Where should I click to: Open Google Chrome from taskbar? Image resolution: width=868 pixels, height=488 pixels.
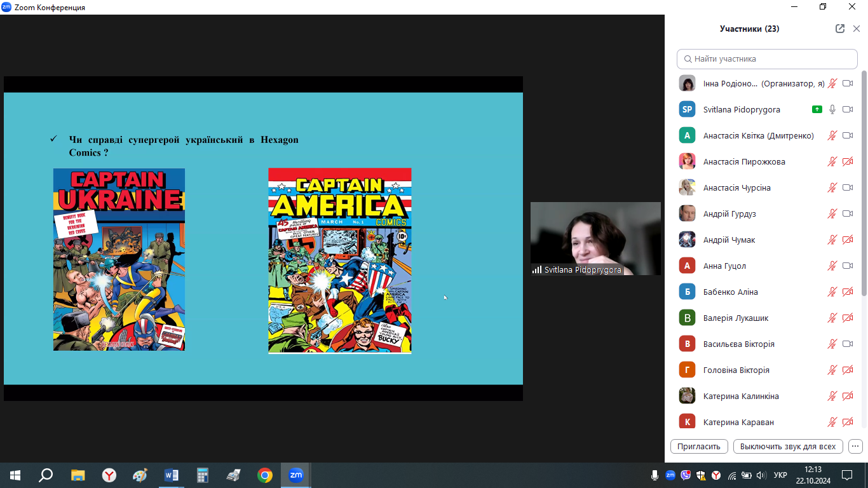[265, 475]
